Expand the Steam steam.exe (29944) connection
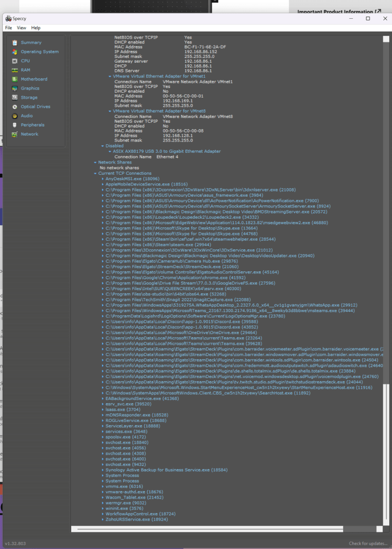The width and height of the screenshot is (392, 549). click(102, 244)
